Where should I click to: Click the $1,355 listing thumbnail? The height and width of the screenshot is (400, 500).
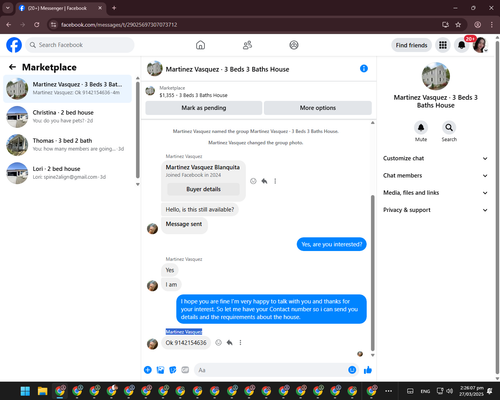(x=150, y=91)
